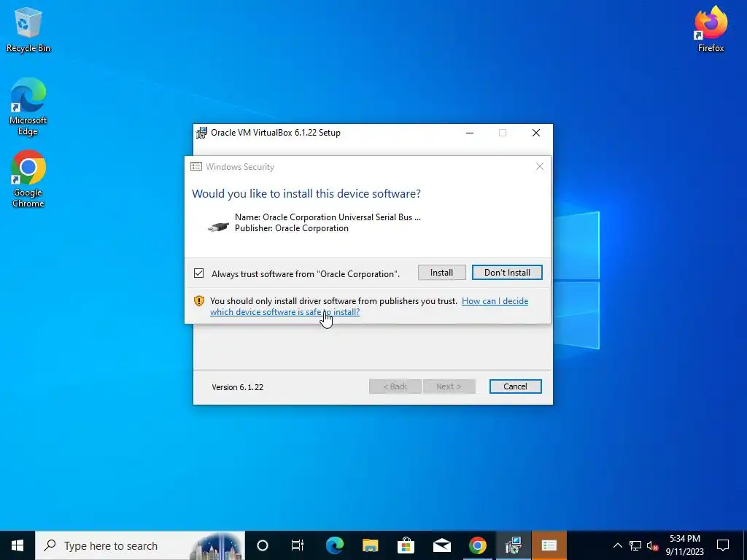
Task: Click 'Would you like to install' heading
Action: tap(306, 194)
